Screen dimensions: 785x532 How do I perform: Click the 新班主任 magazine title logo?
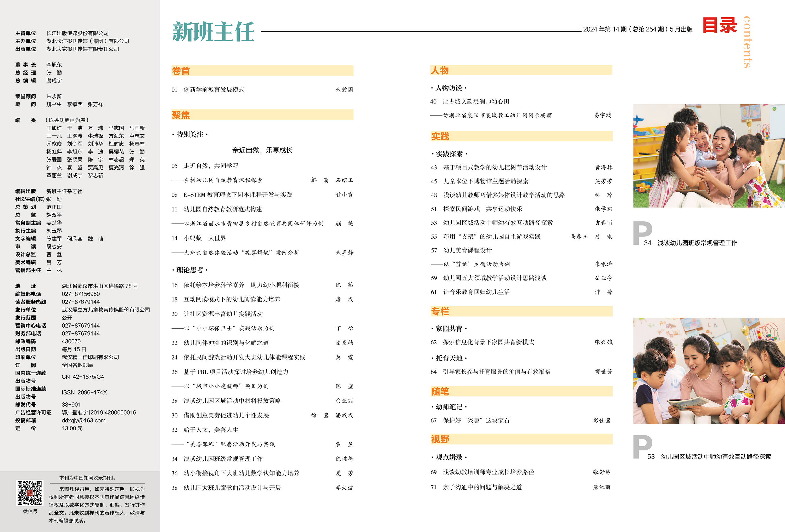(213, 32)
